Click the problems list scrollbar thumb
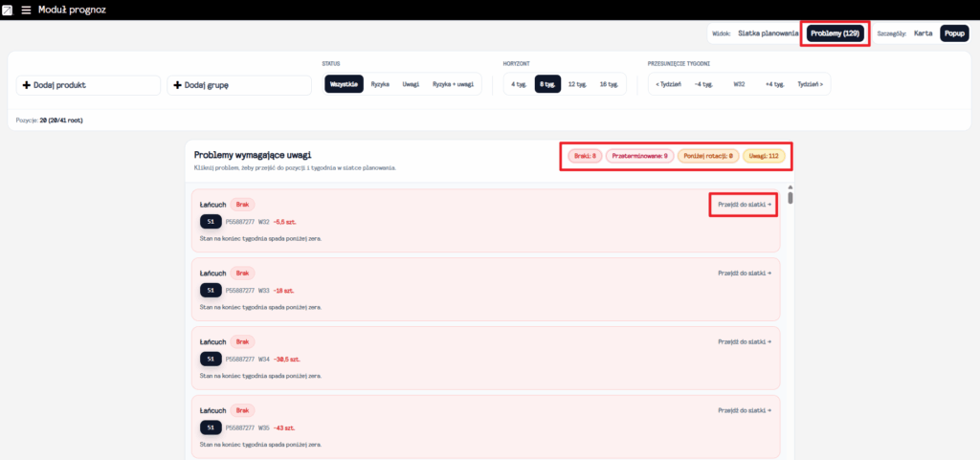This screenshot has width=980, height=460. click(x=791, y=198)
